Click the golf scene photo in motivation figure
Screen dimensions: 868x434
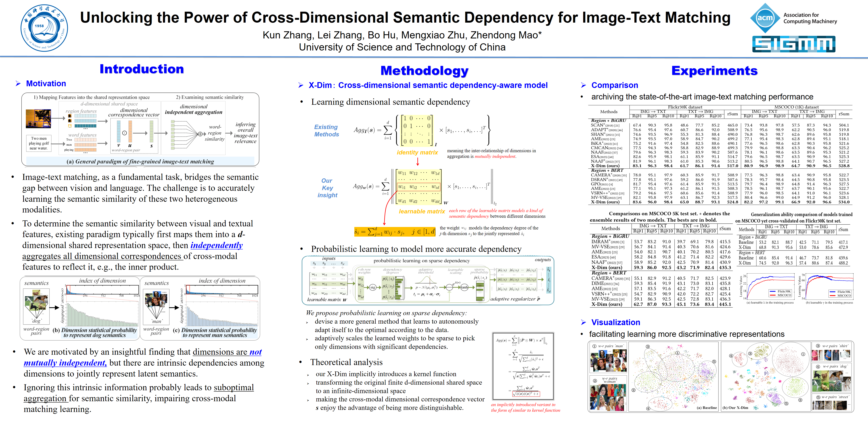(x=38, y=119)
